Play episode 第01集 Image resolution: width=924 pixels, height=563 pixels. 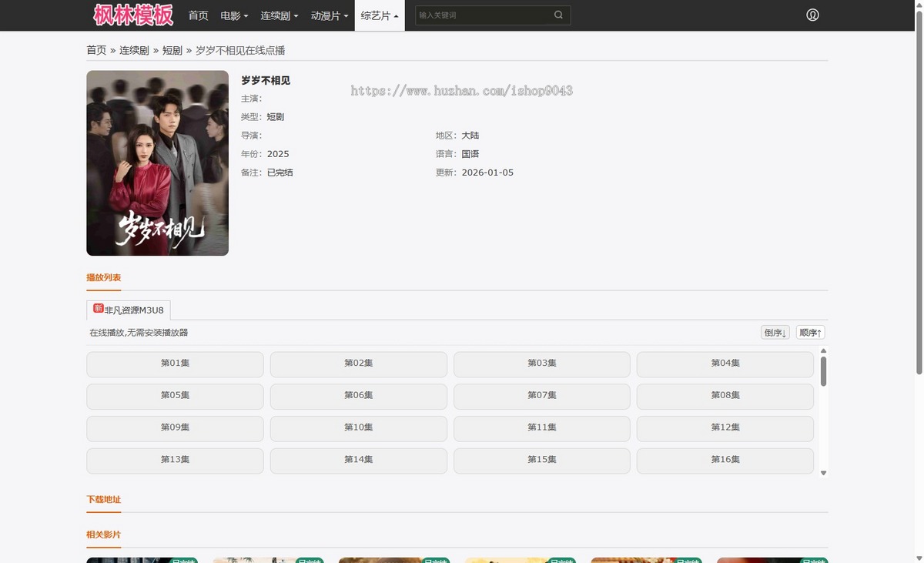coord(175,364)
